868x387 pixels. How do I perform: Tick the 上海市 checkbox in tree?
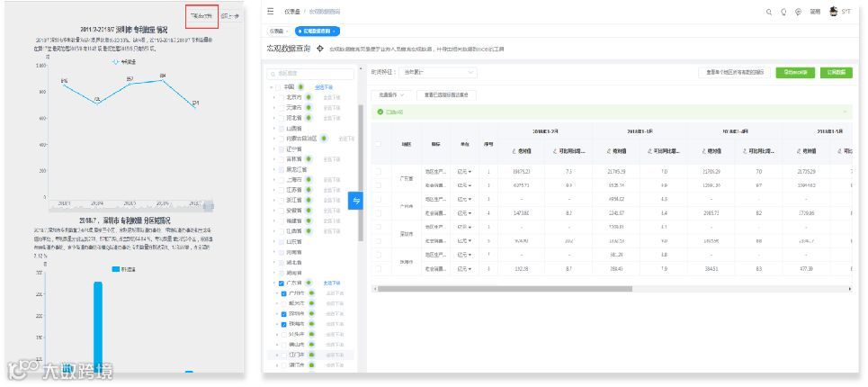coord(282,180)
